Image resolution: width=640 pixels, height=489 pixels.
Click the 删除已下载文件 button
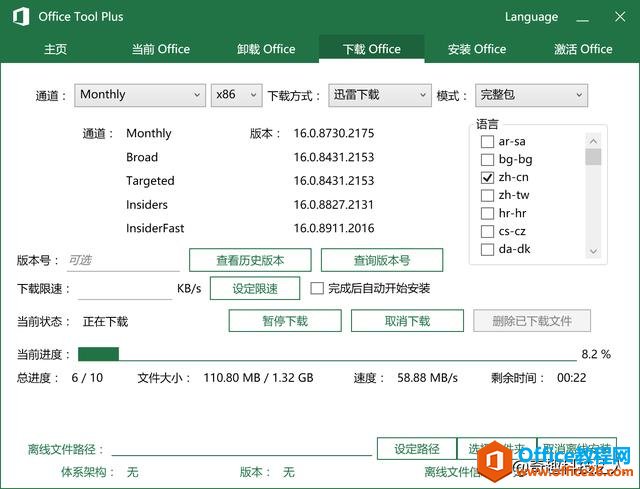click(532, 321)
